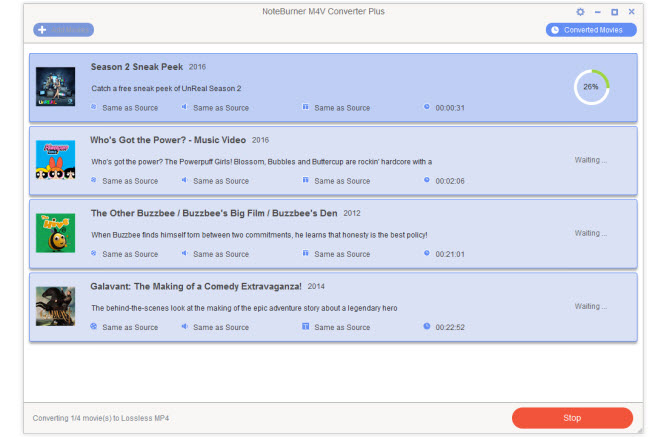Click subtitle icon for Galavant row
Screen dimensions: 660x437
[306, 326]
